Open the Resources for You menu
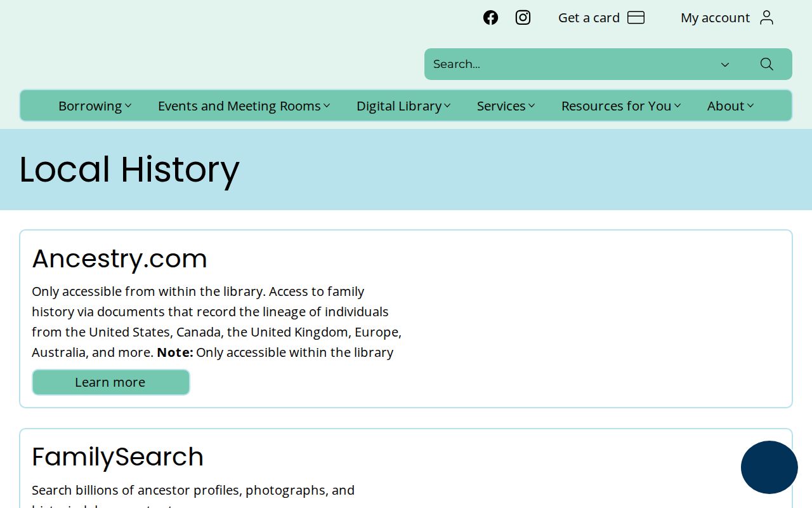 tap(621, 106)
